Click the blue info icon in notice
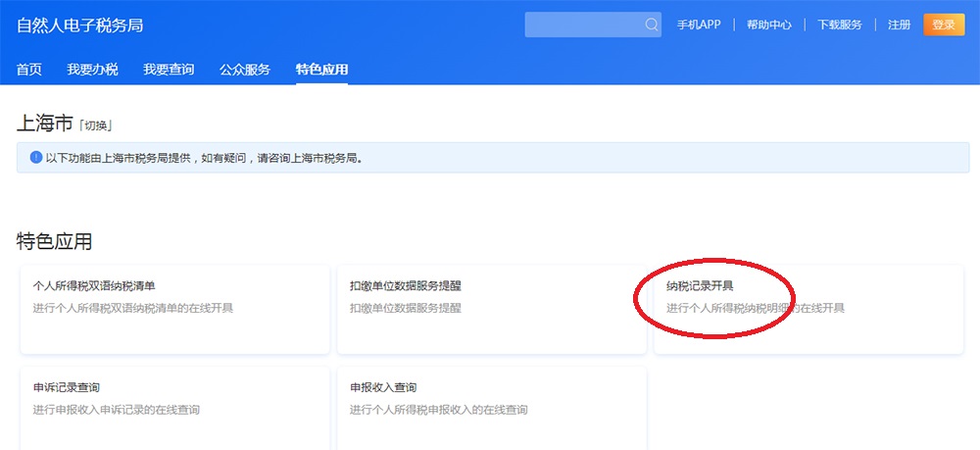Image resolution: width=980 pixels, height=450 pixels. (36, 157)
